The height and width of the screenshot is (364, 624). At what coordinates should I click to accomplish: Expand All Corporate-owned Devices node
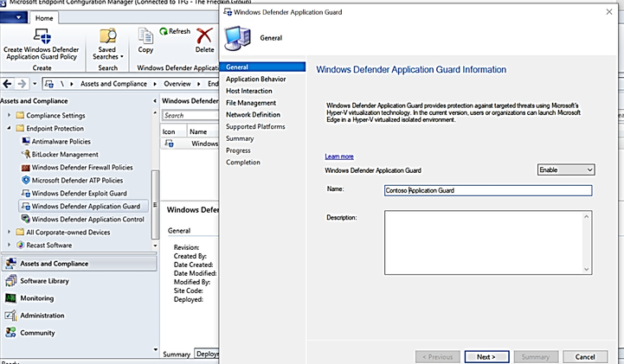10,232
